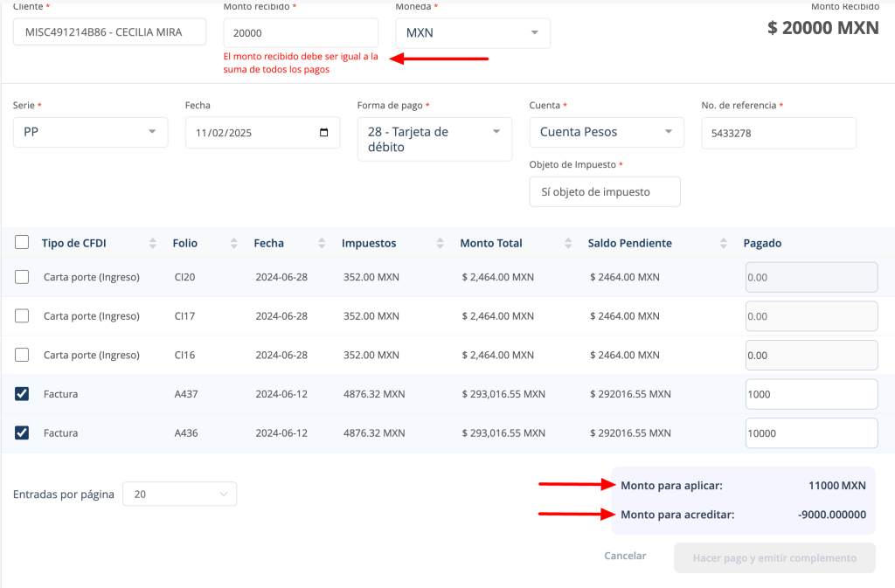
Task: Click the Monto para aplicar value 11000 MXN
Action: [836, 486]
